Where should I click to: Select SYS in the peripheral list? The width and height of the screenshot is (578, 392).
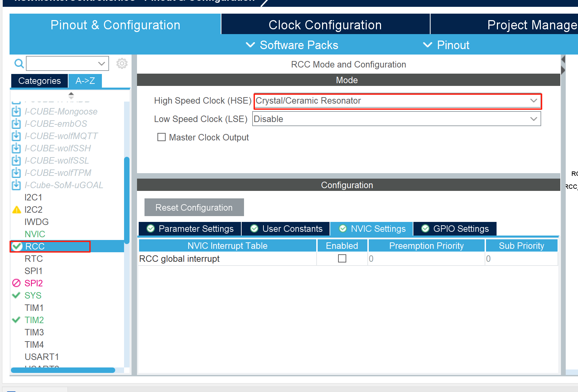(33, 296)
